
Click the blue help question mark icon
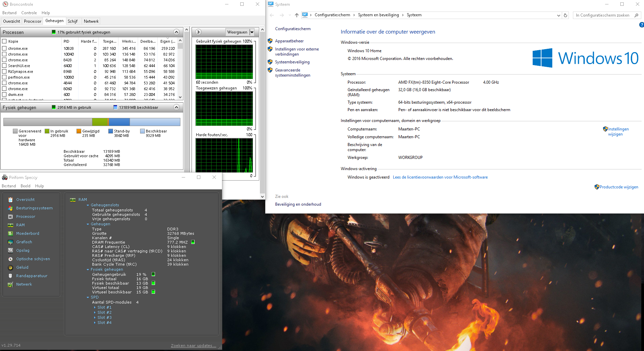[641, 25]
